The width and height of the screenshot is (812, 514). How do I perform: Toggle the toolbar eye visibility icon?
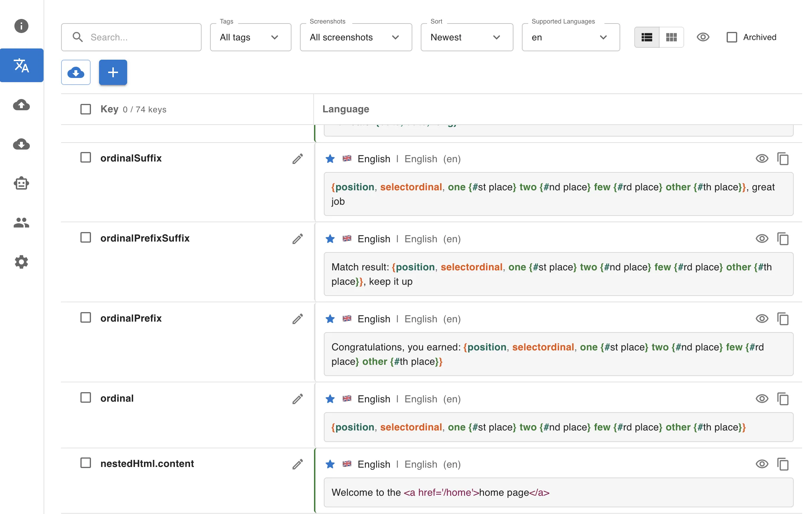coord(703,37)
